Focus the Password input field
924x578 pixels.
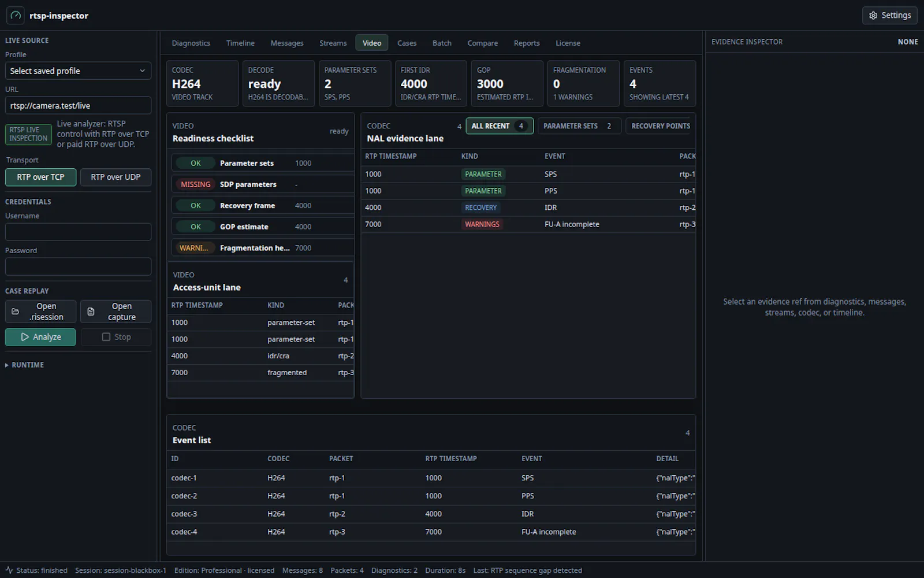[x=78, y=266]
